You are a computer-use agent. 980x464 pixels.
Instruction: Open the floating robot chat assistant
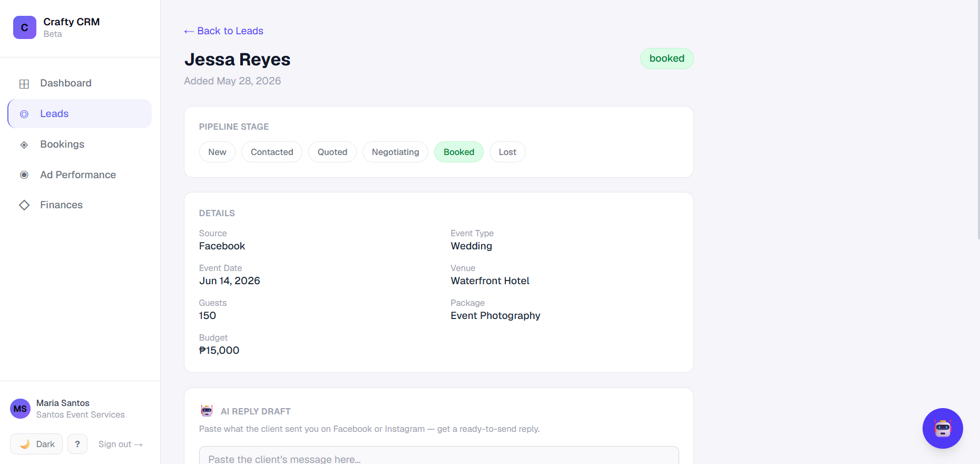[943, 428]
